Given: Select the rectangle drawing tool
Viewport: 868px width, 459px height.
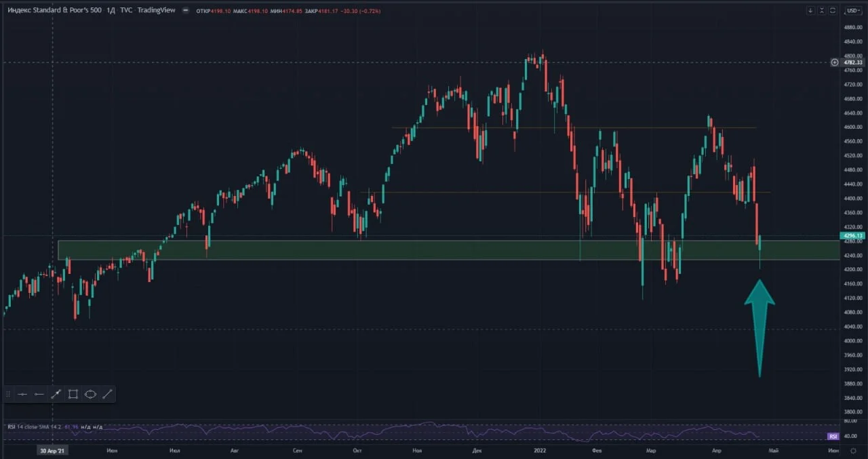Looking at the screenshot, I should click(73, 394).
